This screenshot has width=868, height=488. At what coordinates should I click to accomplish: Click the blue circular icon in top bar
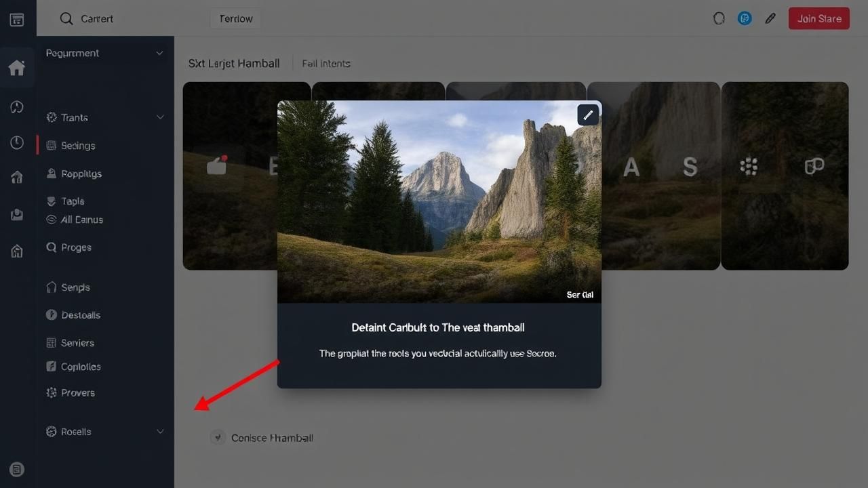[x=745, y=19]
